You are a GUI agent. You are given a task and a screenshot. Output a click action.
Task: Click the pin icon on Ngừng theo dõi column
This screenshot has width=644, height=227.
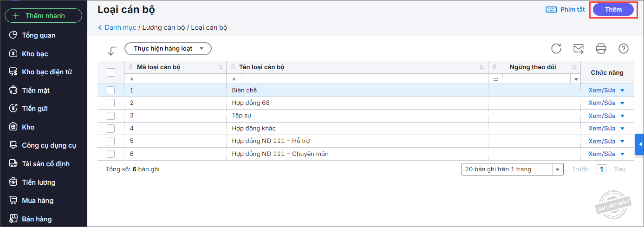[495, 67]
